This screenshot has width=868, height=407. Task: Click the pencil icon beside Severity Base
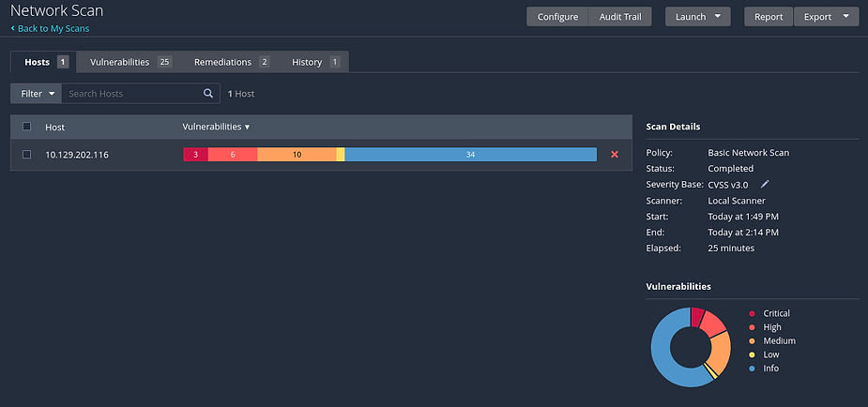click(x=765, y=185)
